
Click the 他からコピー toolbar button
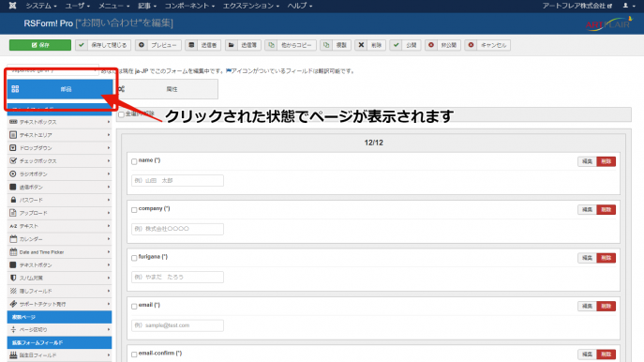pyautogui.click(x=291, y=45)
